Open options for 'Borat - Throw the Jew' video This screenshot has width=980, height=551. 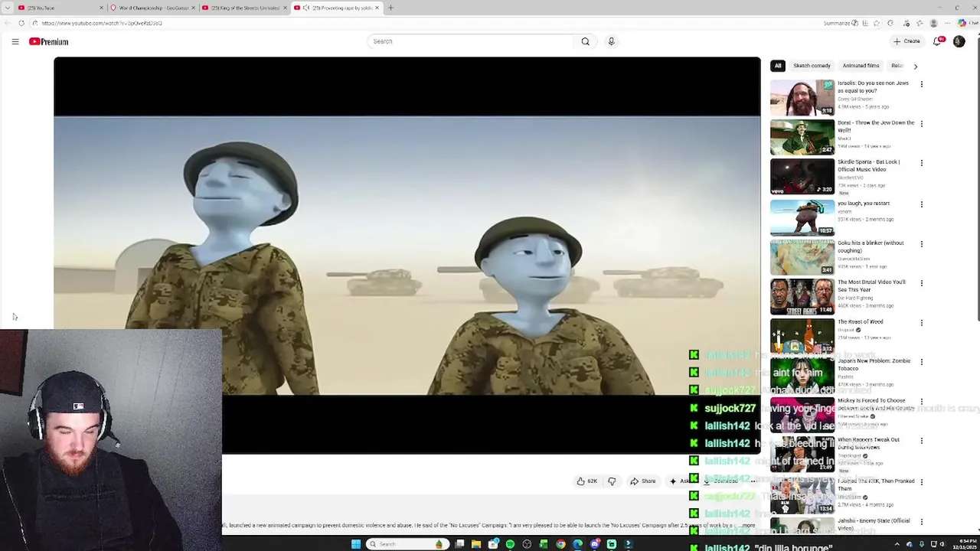(x=921, y=124)
